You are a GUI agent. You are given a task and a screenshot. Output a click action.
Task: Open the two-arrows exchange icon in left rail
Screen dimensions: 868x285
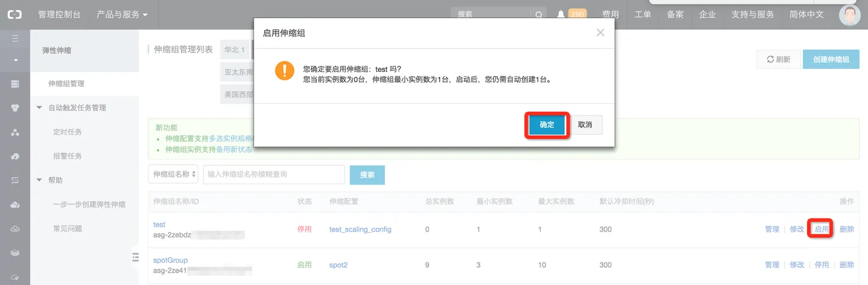[x=15, y=181]
